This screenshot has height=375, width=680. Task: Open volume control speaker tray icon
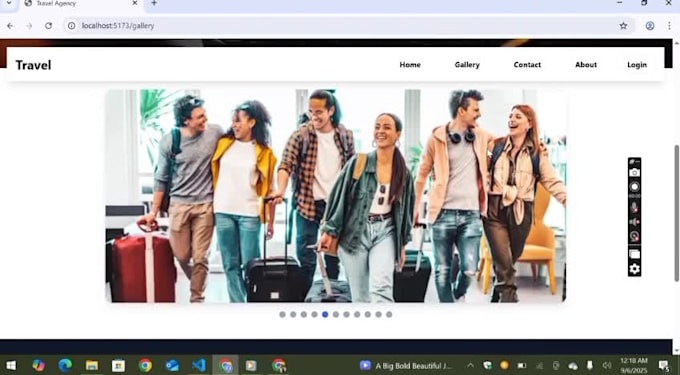pyautogui.click(x=607, y=365)
